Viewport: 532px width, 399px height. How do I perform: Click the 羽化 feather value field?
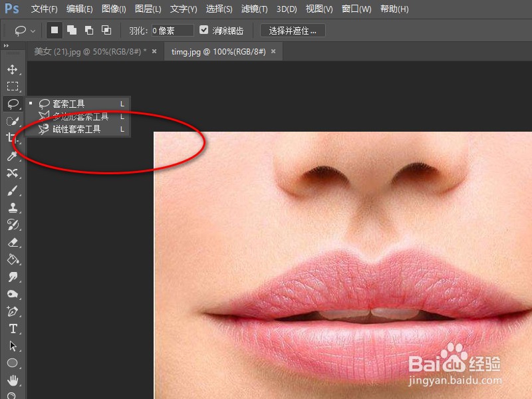(172, 31)
